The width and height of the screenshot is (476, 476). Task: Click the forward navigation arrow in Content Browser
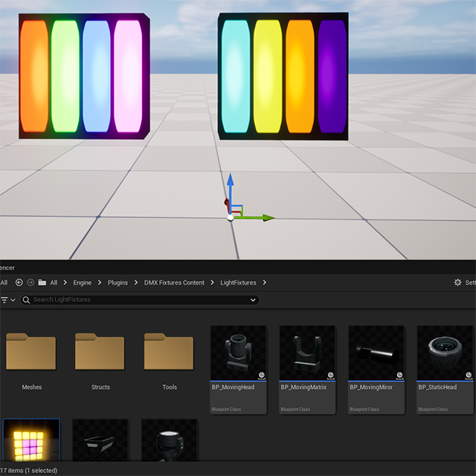point(30,283)
